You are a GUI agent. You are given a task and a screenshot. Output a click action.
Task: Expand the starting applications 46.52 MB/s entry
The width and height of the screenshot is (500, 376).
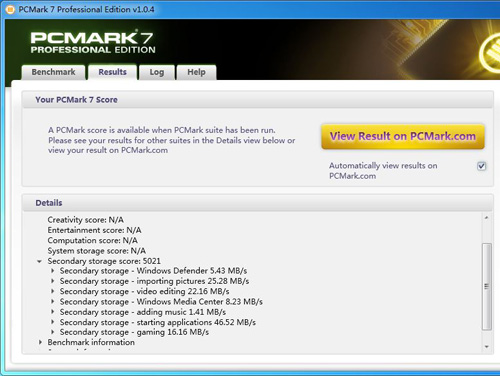53,322
